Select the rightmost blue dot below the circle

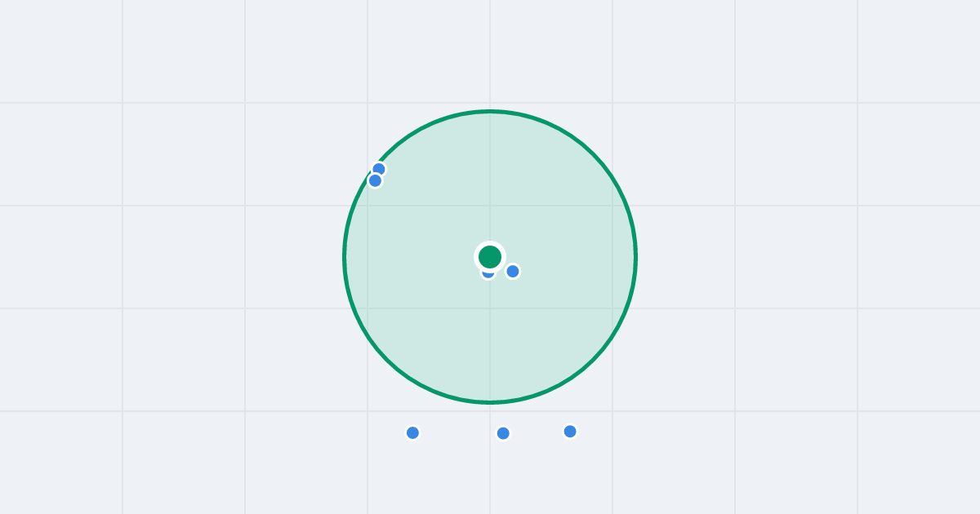(x=570, y=431)
